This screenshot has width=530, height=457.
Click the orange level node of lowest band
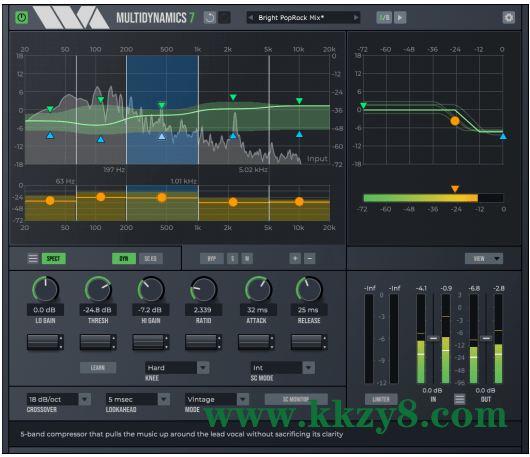tap(50, 201)
